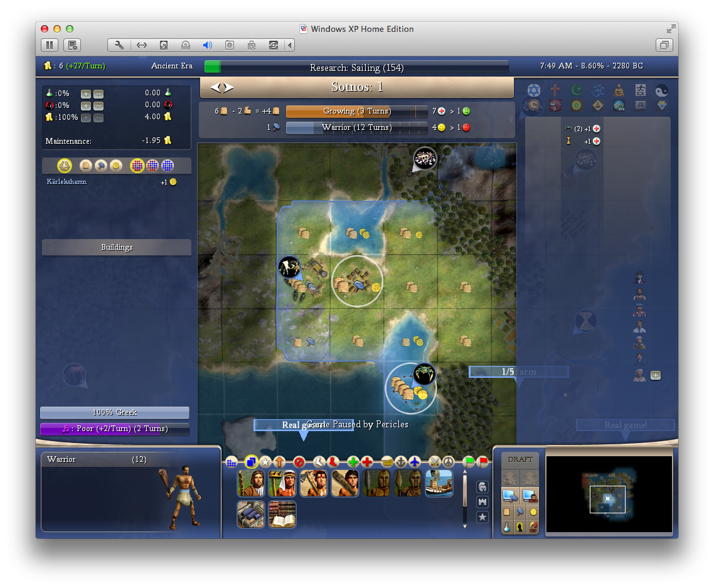Click the red flag icon

pos(482,462)
